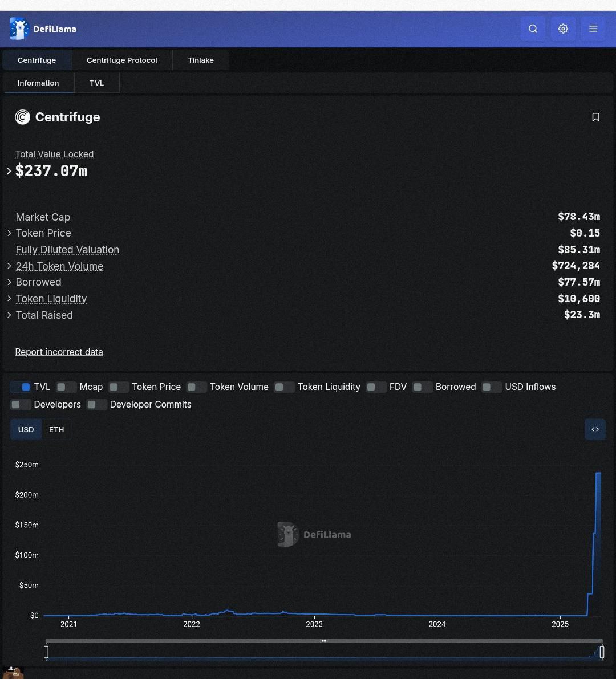The image size is (616, 679).
Task: Click the Borrowed value $77.57m
Action: click(579, 282)
